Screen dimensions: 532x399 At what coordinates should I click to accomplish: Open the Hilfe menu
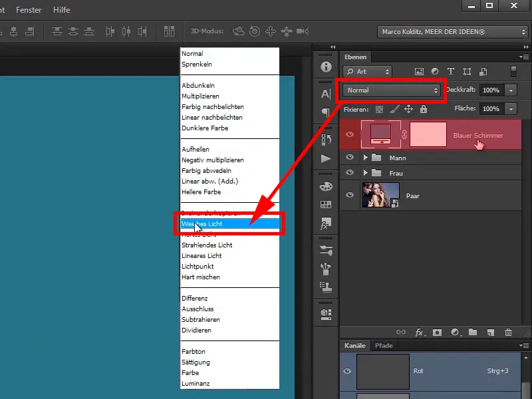pyautogui.click(x=61, y=10)
